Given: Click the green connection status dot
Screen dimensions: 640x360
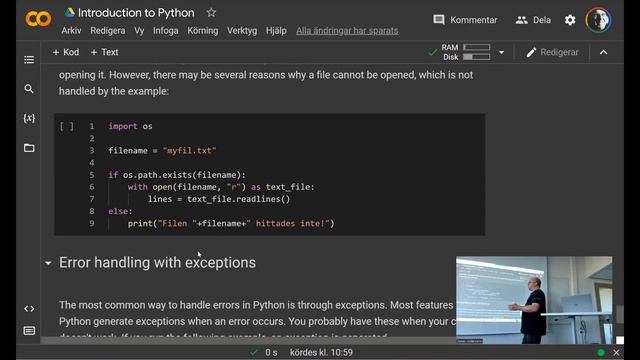Looking at the screenshot, I should click(601, 352).
